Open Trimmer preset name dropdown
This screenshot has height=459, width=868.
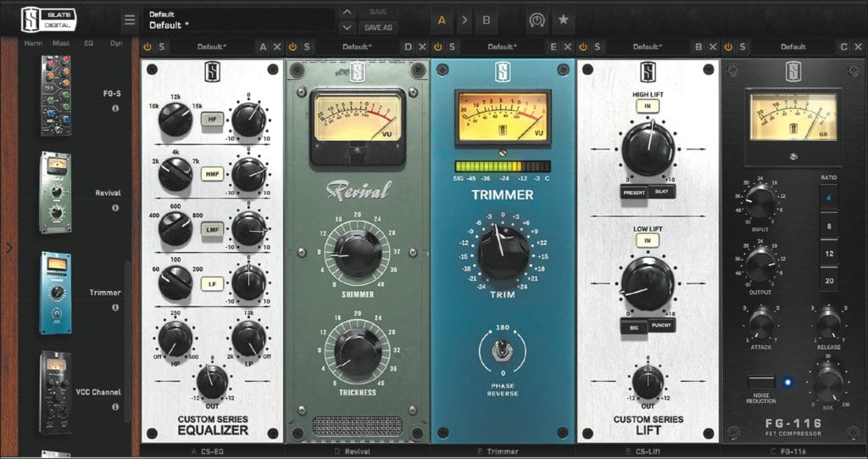[x=502, y=48]
